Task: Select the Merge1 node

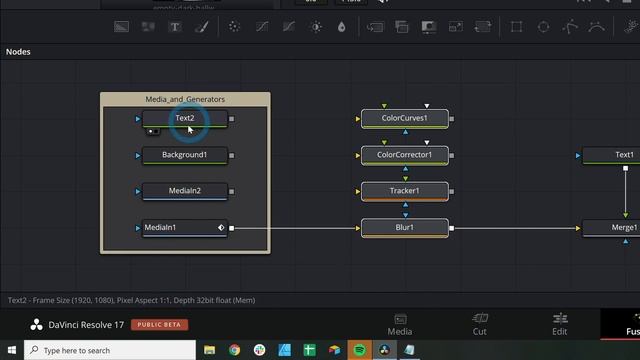Action: [612, 228]
